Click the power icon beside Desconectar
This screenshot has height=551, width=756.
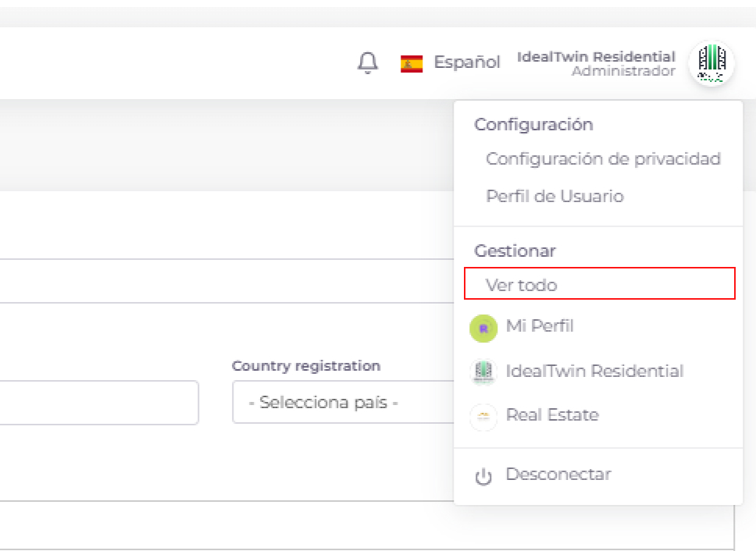pyautogui.click(x=483, y=477)
